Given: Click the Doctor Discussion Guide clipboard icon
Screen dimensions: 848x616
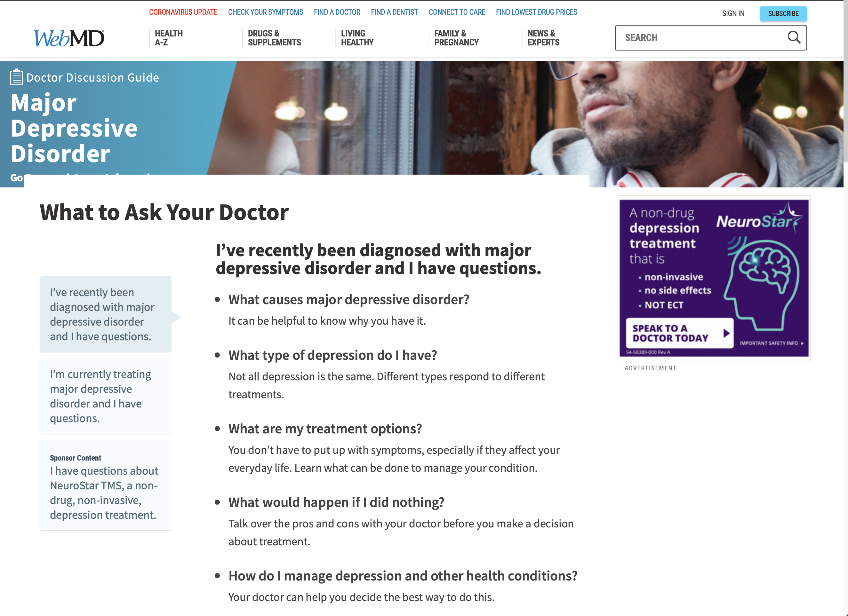Looking at the screenshot, I should pos(16,77).
